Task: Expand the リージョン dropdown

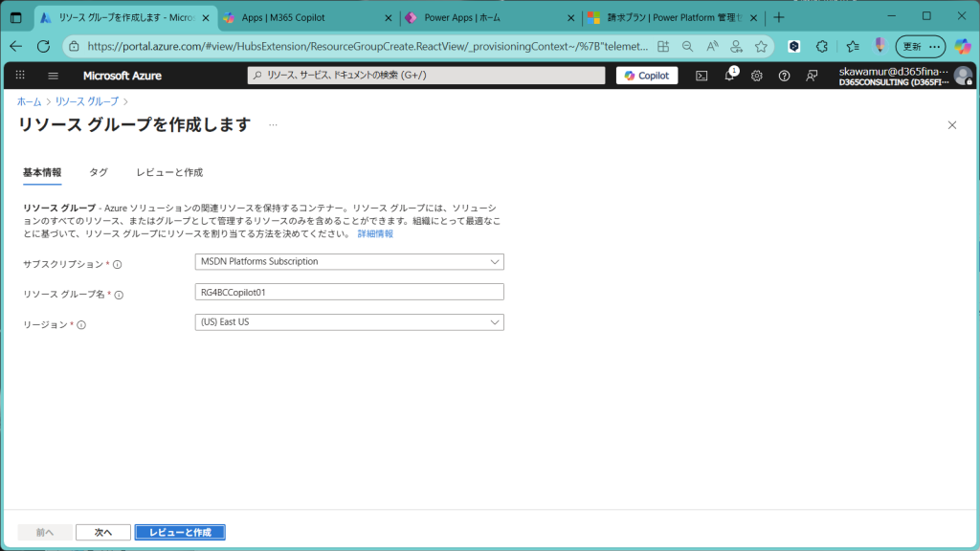Action: pyautogui.click(x=348, y=322)
